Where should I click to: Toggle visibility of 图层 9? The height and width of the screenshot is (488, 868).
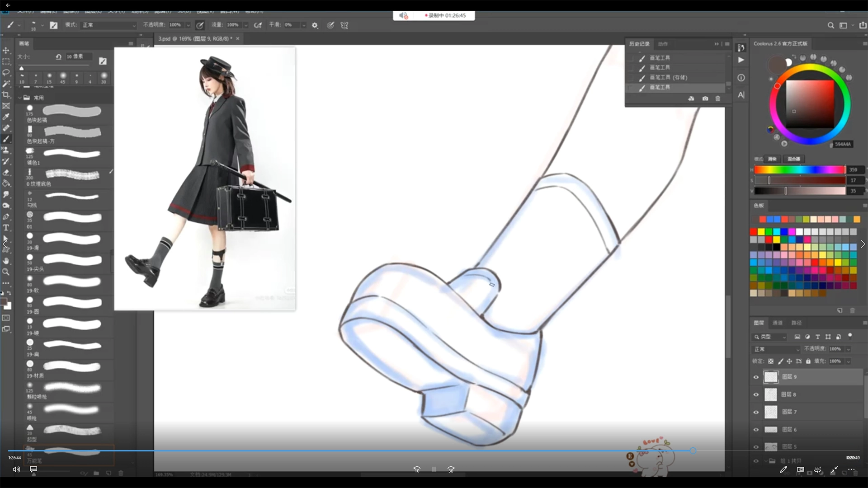click(756, 377)
